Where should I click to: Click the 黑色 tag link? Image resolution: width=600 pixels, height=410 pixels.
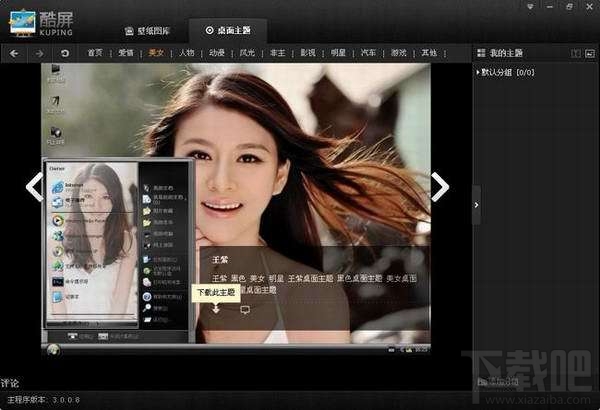pyautogui.click(x=238, y=279)
